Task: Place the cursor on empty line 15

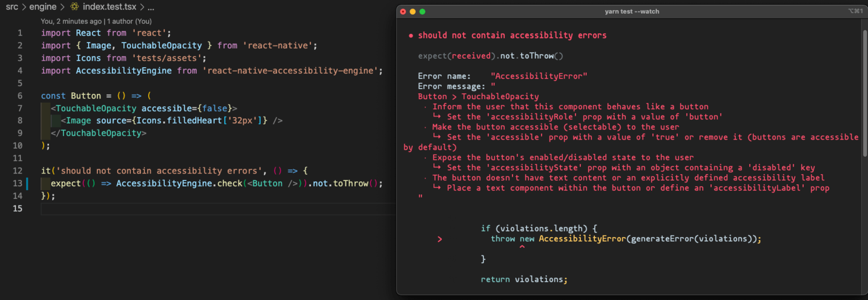Action: tap(178, 209)
